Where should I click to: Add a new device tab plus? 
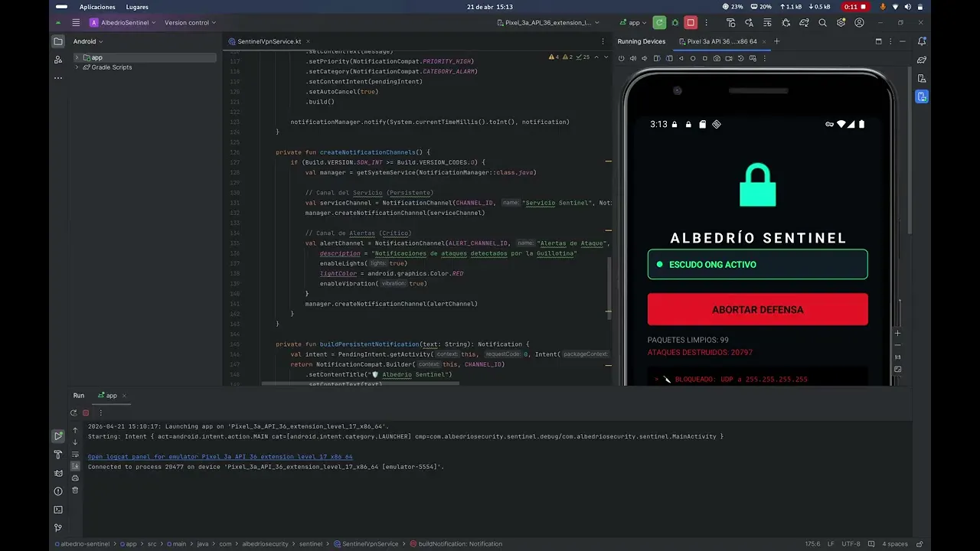[x=776, y=41]
